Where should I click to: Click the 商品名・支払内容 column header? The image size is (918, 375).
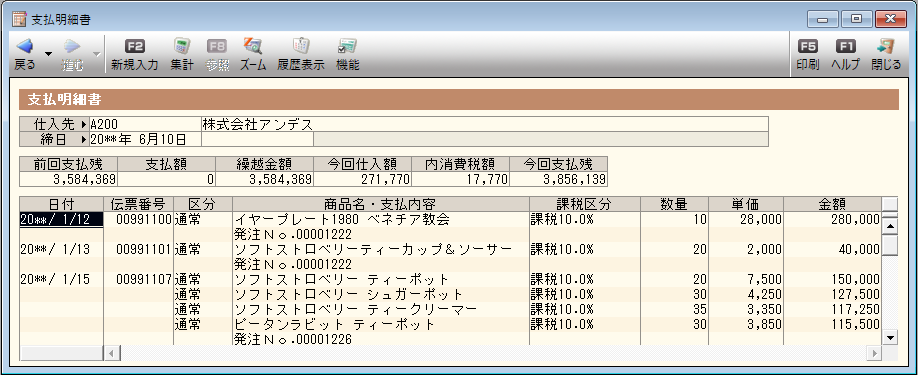pos(381,204)
